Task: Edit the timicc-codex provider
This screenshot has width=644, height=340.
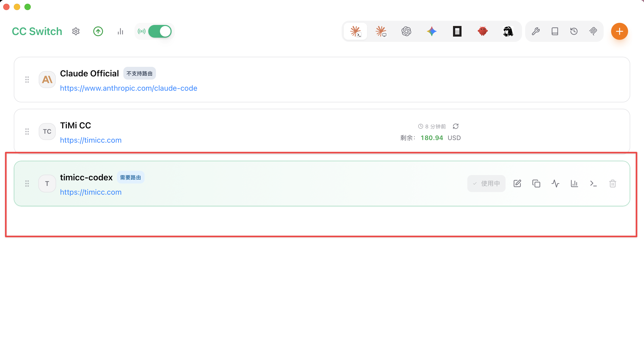Action: (x=517, y=184)
